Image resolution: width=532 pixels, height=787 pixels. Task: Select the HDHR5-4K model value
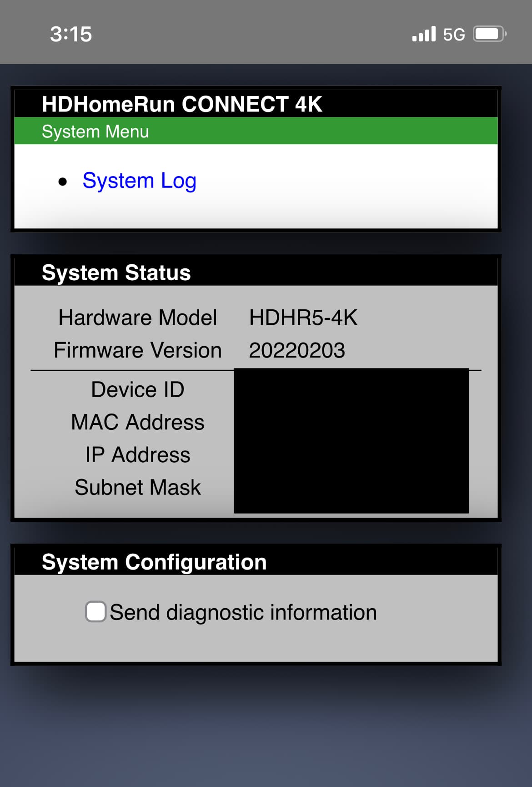[303, 318]
